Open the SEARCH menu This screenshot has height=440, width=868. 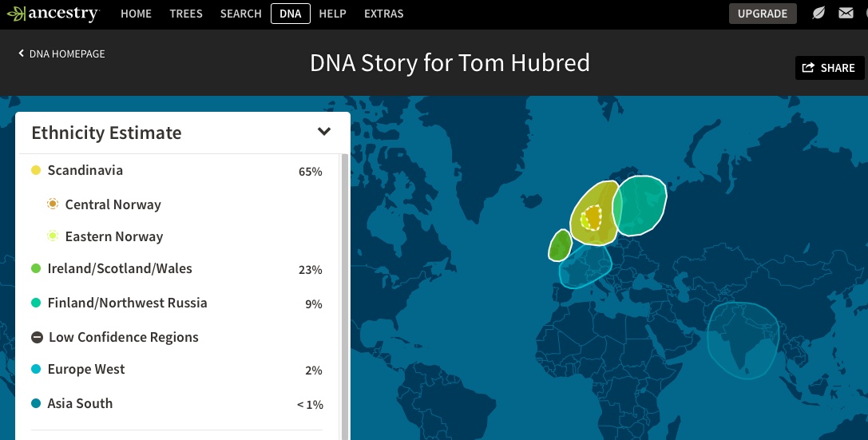click(240, 14)
